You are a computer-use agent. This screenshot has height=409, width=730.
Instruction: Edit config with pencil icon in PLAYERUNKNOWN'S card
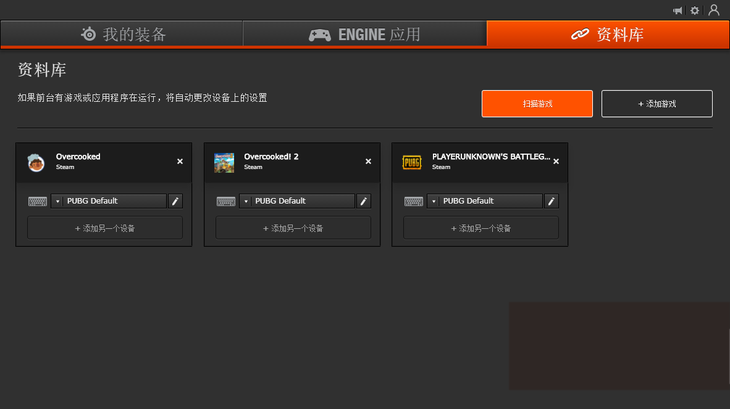tap(551, 201)
